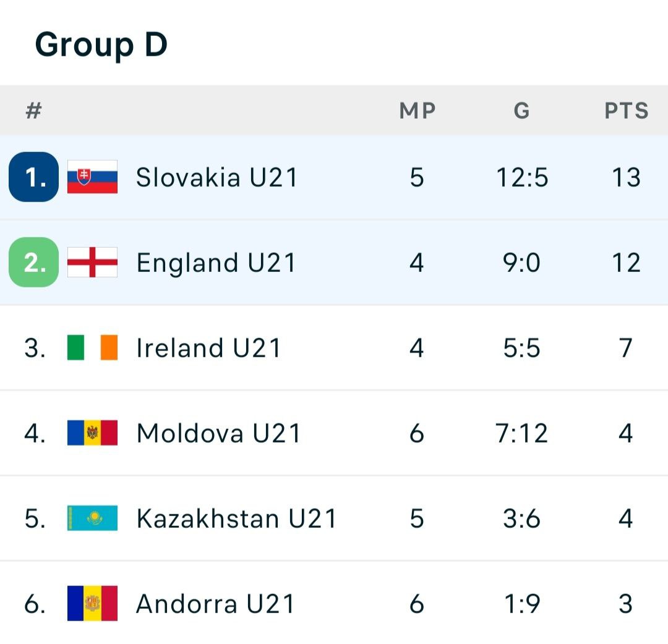Click Slovakia's 12:5 goals value
This screenshot has height=644, width=668.
click(522, 177)
